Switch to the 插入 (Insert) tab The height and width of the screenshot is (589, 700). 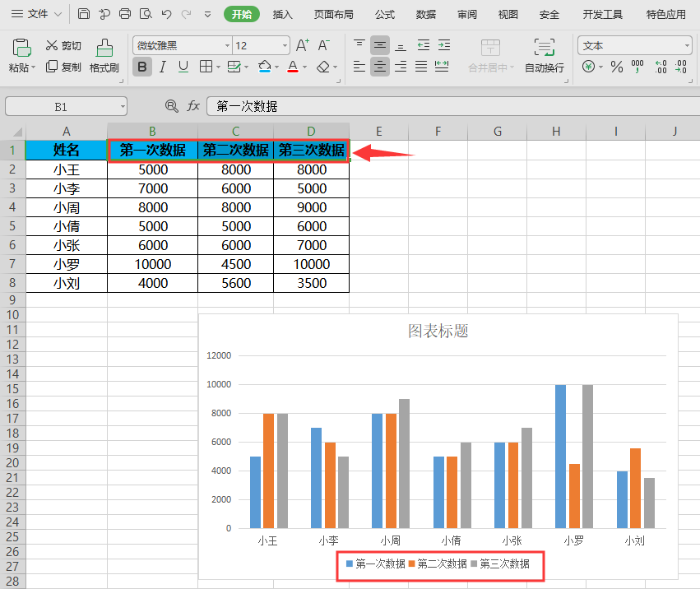282,14
